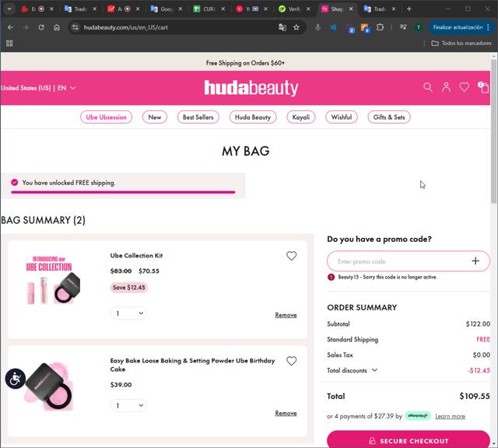Select the Huda Beauty nav pill
Viewport: 498px width, 448px height.
(x=253, y=117)
